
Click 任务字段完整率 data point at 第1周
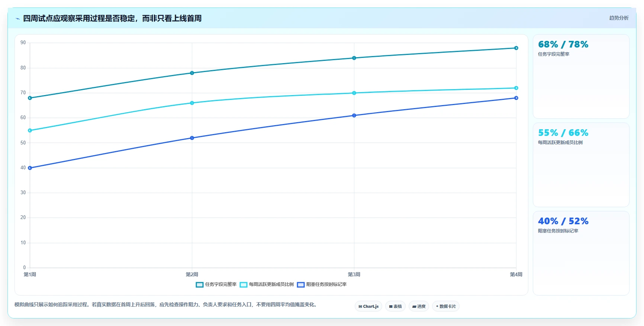click(30, 98)
